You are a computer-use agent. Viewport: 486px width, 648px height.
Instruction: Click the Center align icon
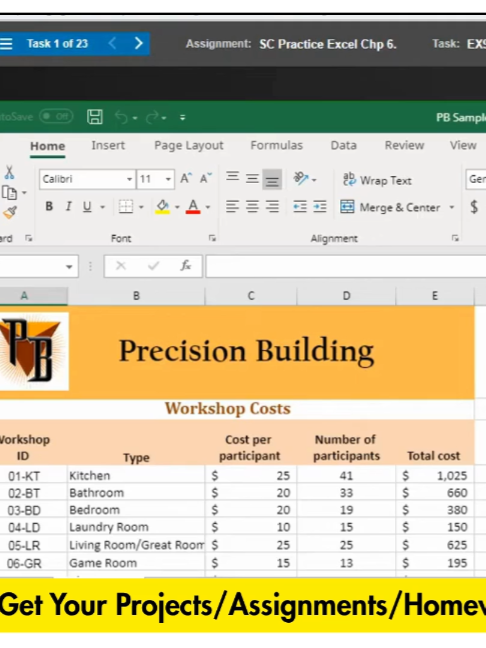[x=252, y=206]
